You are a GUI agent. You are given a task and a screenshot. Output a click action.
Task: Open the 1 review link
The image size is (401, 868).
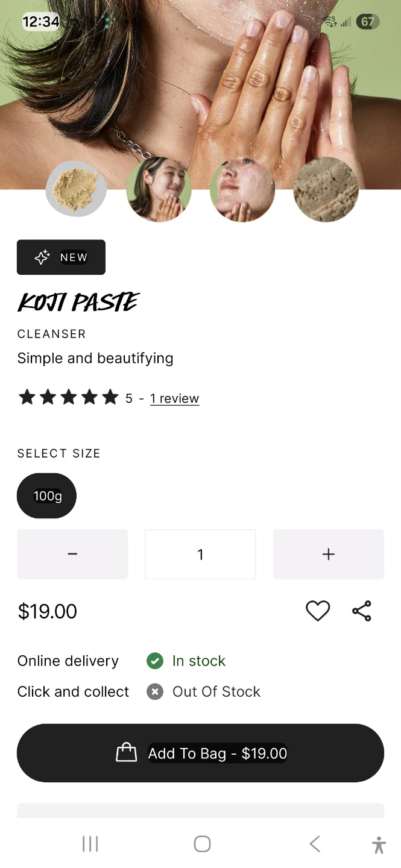click(174, 398)
